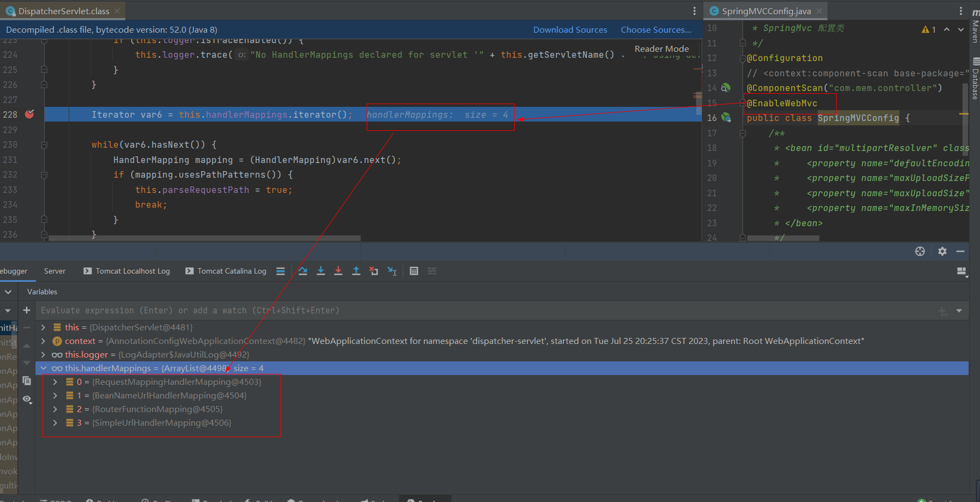Click the Step Over debugger icon
The width and height of the screenshot is (980, 502).
[x=303, y=271]
